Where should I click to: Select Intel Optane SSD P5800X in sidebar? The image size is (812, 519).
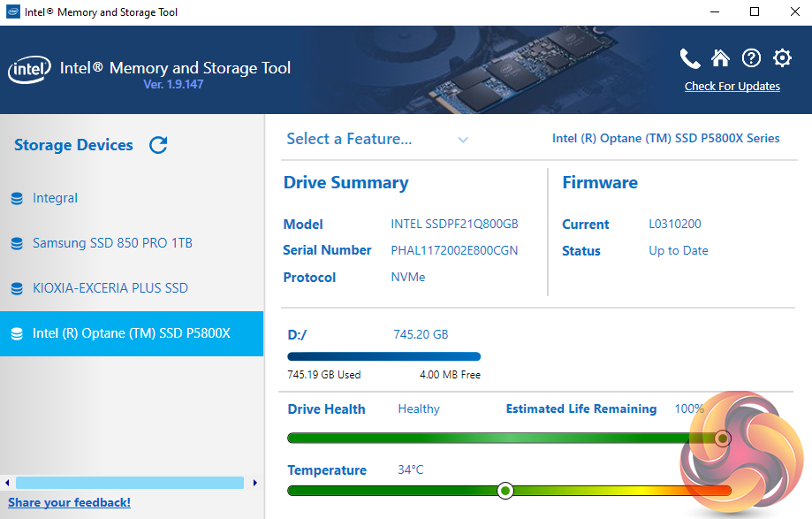131,333
